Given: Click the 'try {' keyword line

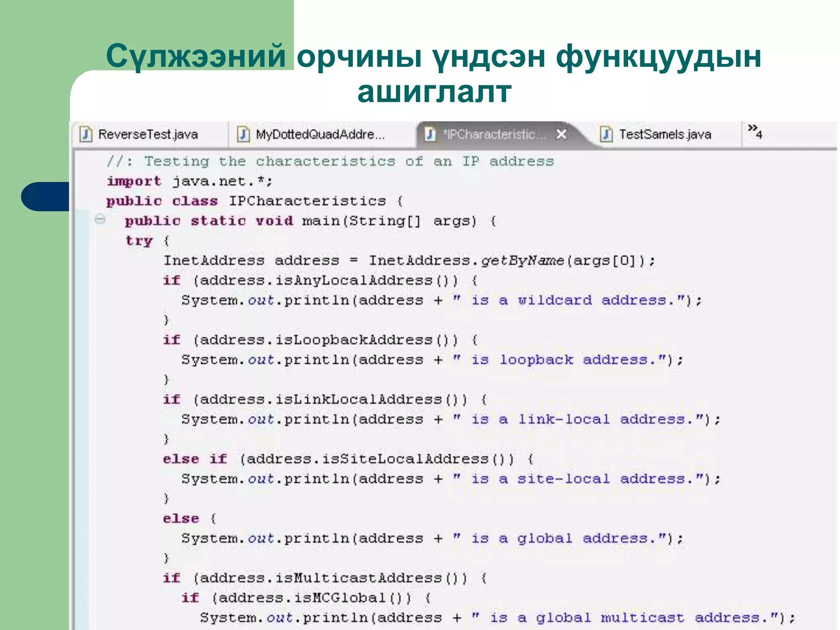Looking at the screenshot, I should pos(147,241).
